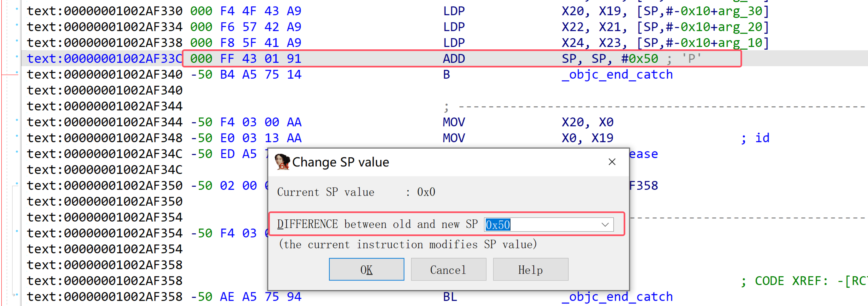Viewport: 868px width, 306px height.
Task: Click the arg_30 operand reference
Action: [x=740, y=11]
